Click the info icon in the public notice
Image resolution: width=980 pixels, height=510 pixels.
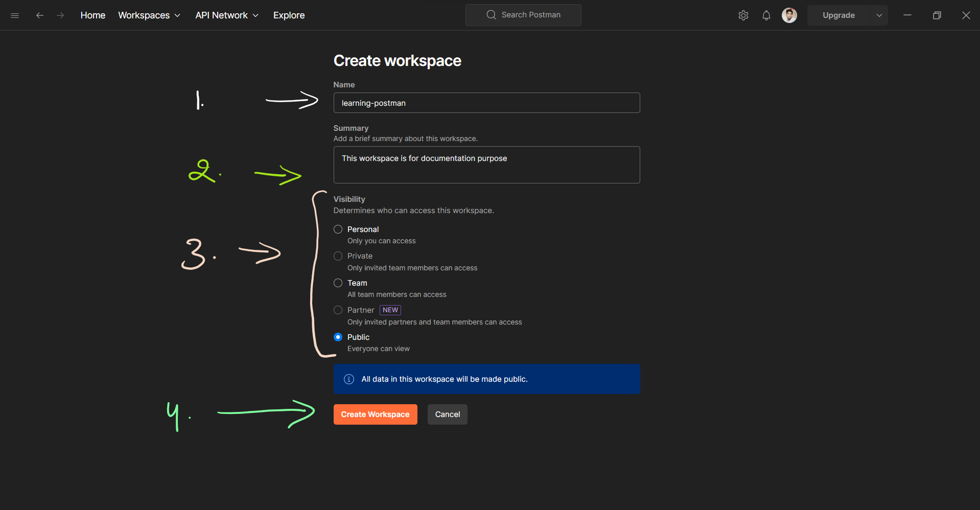pos(349,379)
